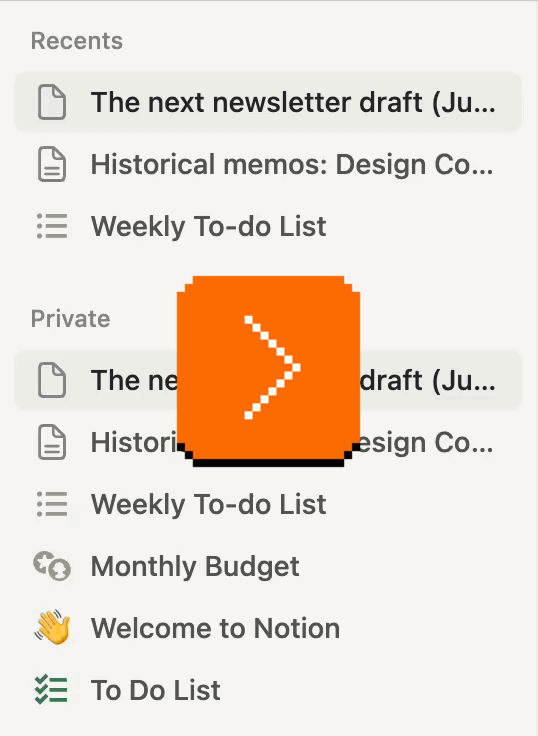538x736 pixels.
Task: Click the document icon beside Historical memos under Private
Action: pos(52,442)
